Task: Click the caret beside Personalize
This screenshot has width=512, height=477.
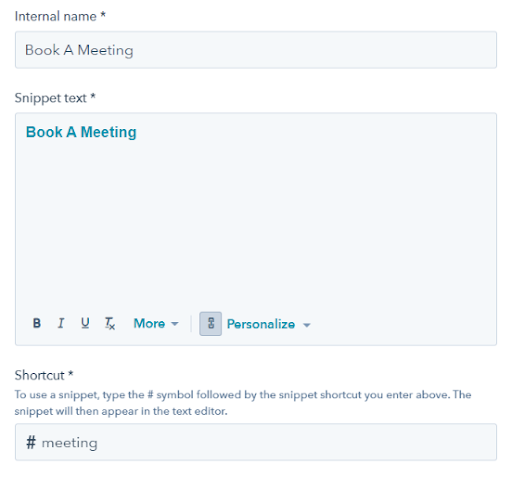Action: 307,325
